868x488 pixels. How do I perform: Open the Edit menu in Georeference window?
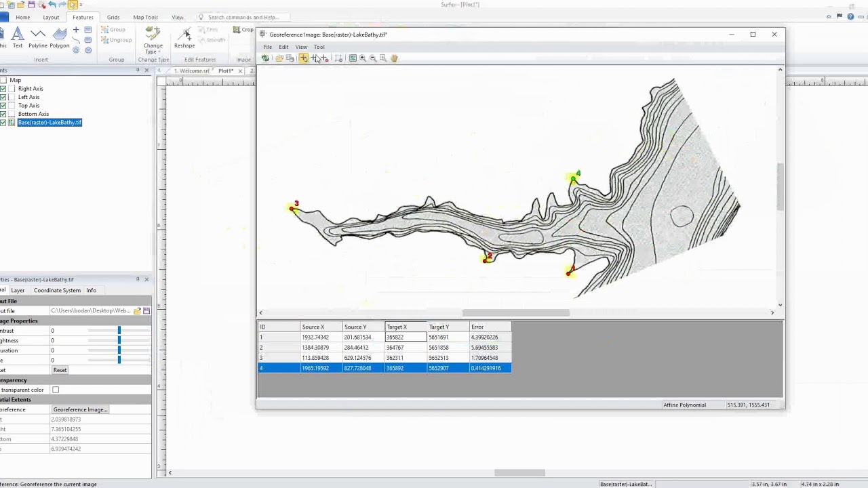click(x=283, y=47)
